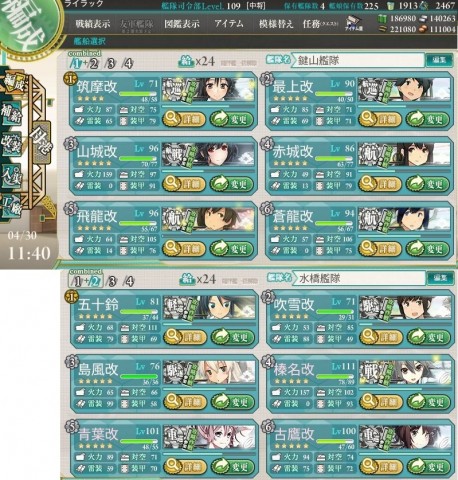Image resolution: width=458 pixels, height=480 pixels.
Task: Switch to fleet 4 tab in upper panel
Action: pyautogui.click(x=128, y=63)
